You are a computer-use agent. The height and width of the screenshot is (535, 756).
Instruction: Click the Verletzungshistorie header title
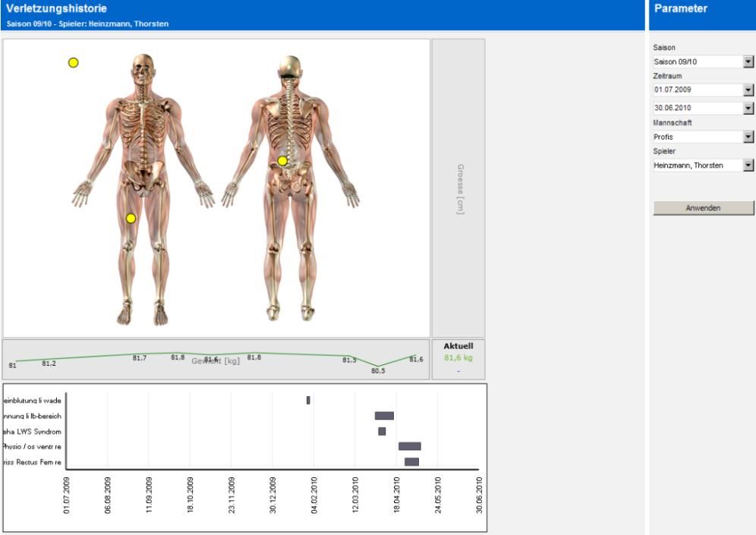coord(56,8)
